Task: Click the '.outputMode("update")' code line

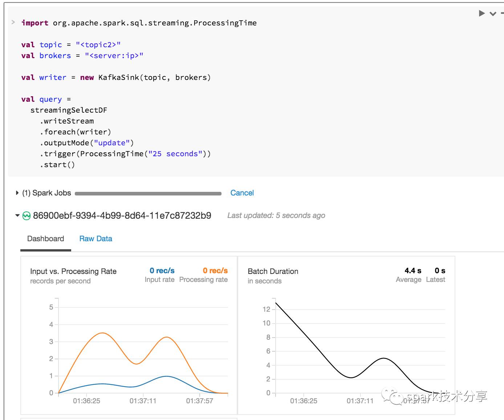Action: pyautogui.click(x=87, y=143)
